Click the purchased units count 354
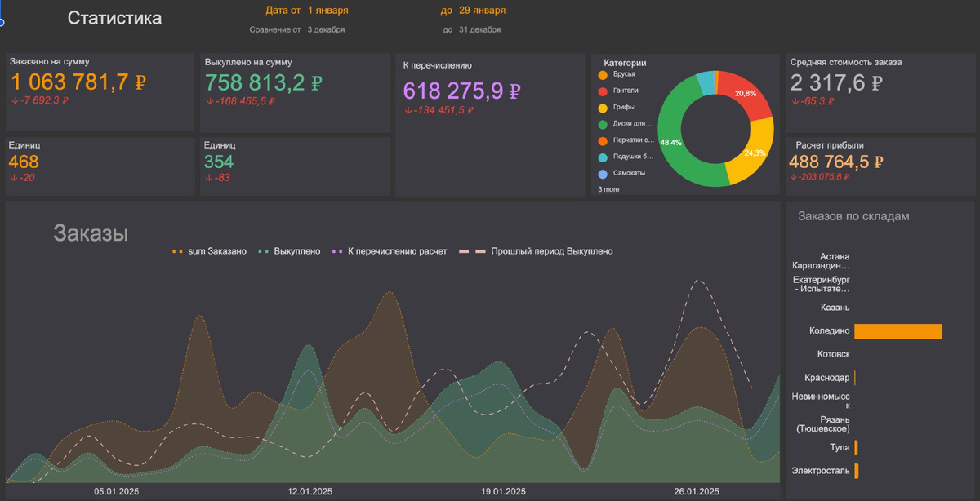The width and height of the screenshot is (980, 501). (219, 162)
